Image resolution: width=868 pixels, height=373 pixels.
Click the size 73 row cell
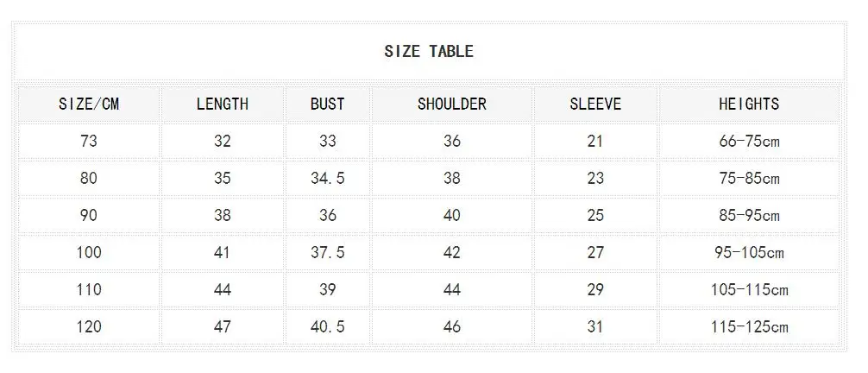(89, 141)
